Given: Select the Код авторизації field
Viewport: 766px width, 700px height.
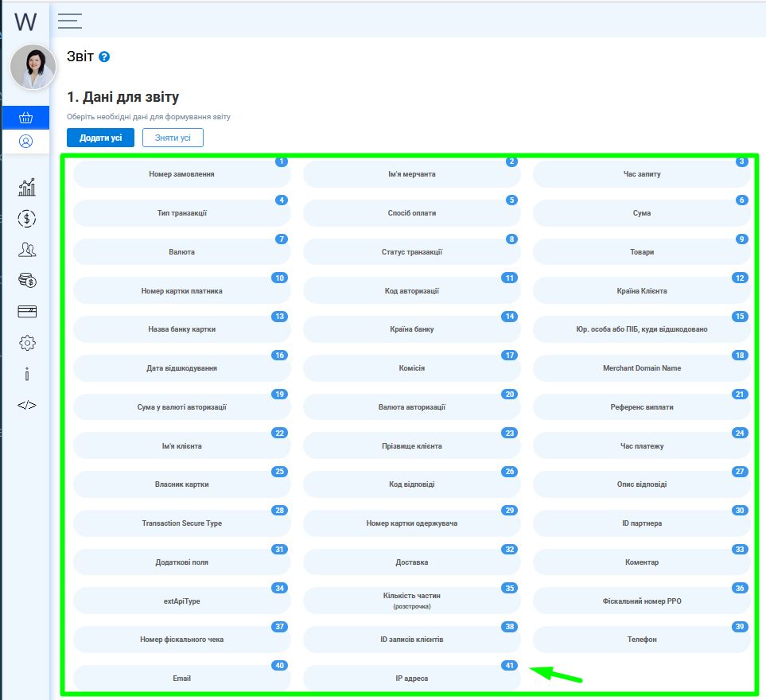Looking at the screenshot, I should click(412, 290).
